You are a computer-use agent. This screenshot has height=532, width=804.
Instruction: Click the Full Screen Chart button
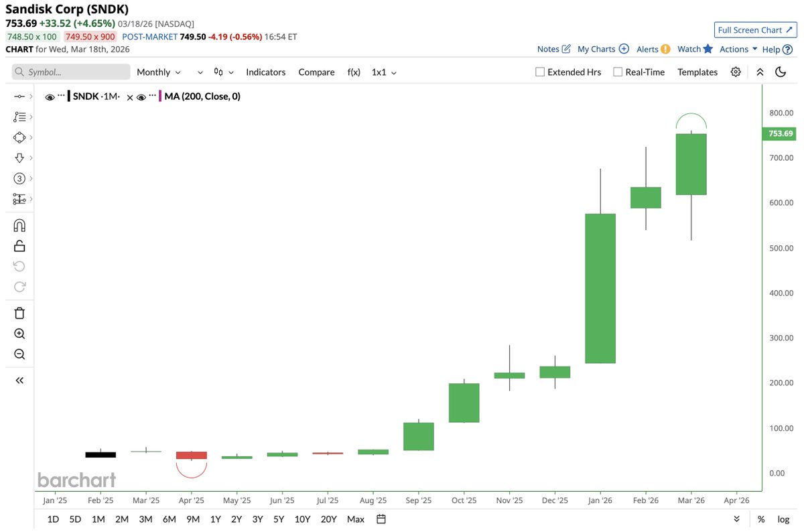point(755,29)
